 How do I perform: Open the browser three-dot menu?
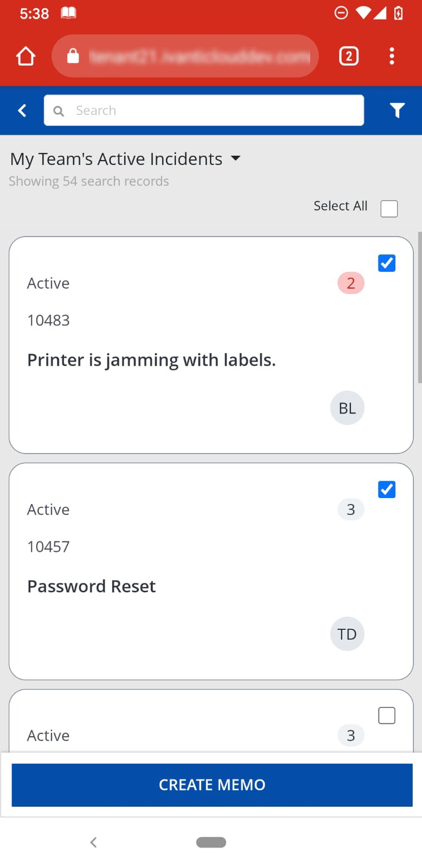392,56
